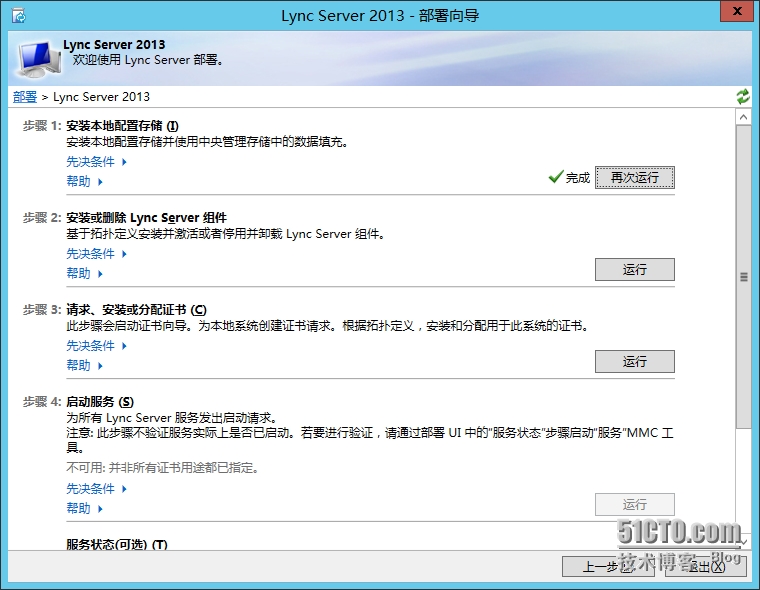Click scrollbar up arrow
The width and height of the screenshot is (760, 590).
pos(743,117)
